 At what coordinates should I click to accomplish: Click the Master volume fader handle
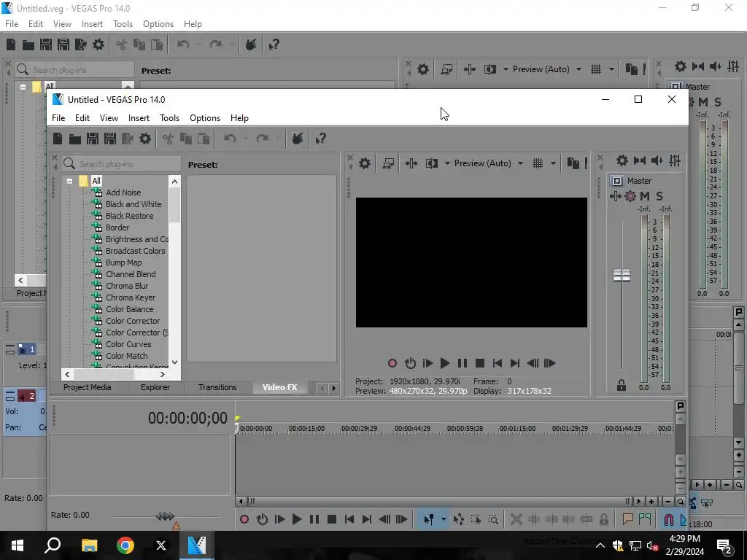click(622, 275)
